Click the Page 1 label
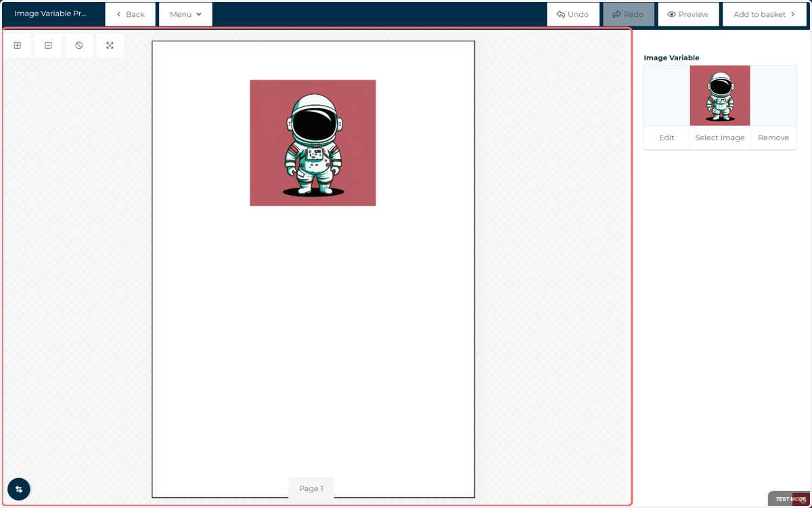812x508 pixels. point(311,488)
